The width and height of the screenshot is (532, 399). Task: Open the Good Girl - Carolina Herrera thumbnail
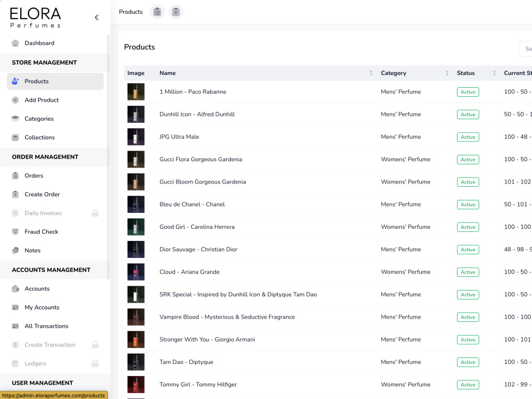(x=136, y=227)
